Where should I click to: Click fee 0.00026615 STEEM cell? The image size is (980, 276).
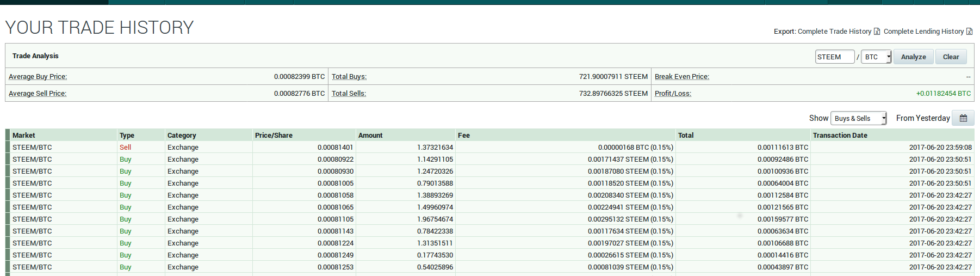point(630,255)
